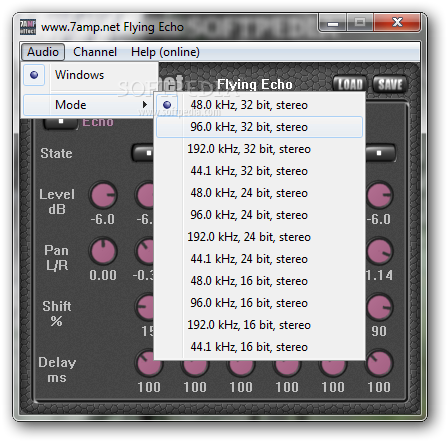Choose 48.0 kHz, 32 bit, stereo mode

pyautogui.click(x=259, y=105)
